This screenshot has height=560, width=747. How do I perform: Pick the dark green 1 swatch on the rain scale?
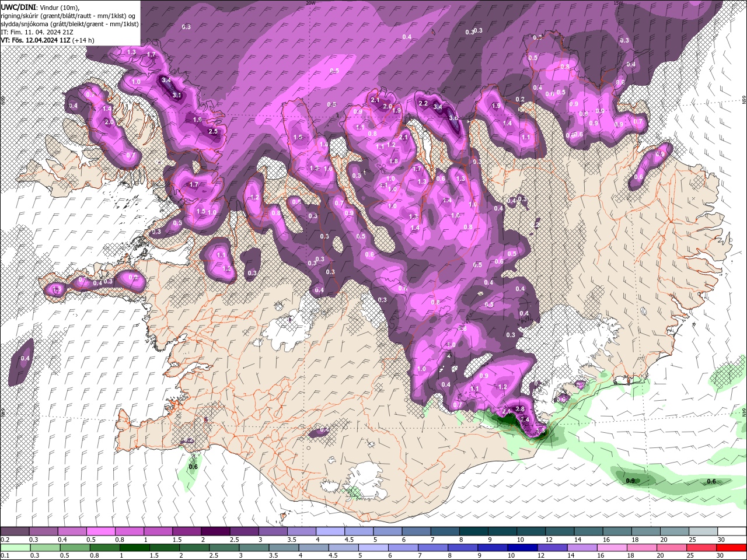pos(134,547)
